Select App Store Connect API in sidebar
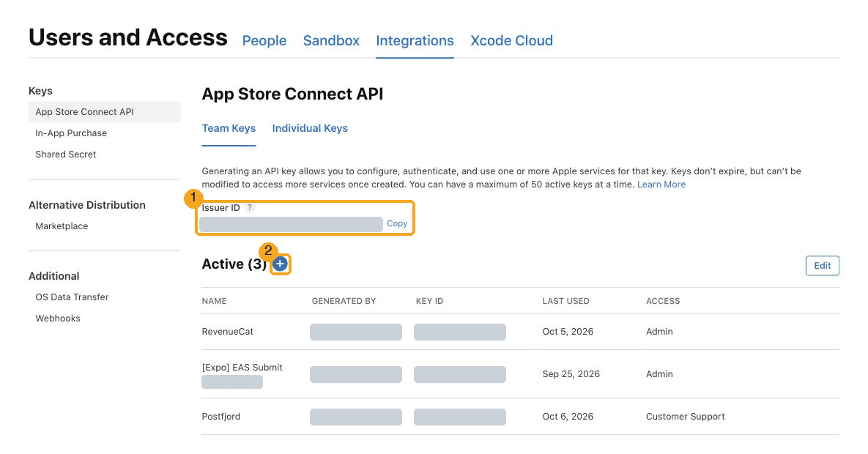This screenshot has width=868, height=454. coord(105,112)
